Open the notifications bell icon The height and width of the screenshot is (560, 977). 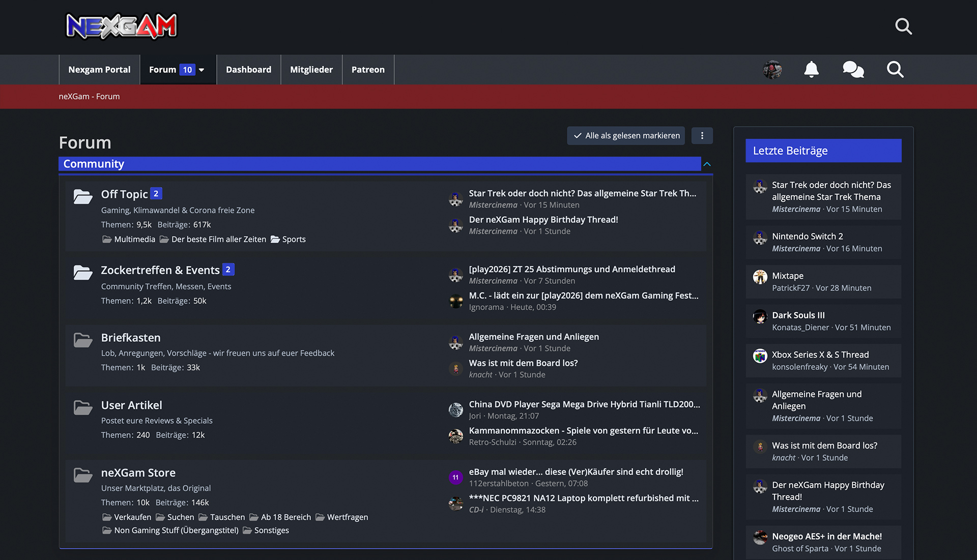coord(811,69)
